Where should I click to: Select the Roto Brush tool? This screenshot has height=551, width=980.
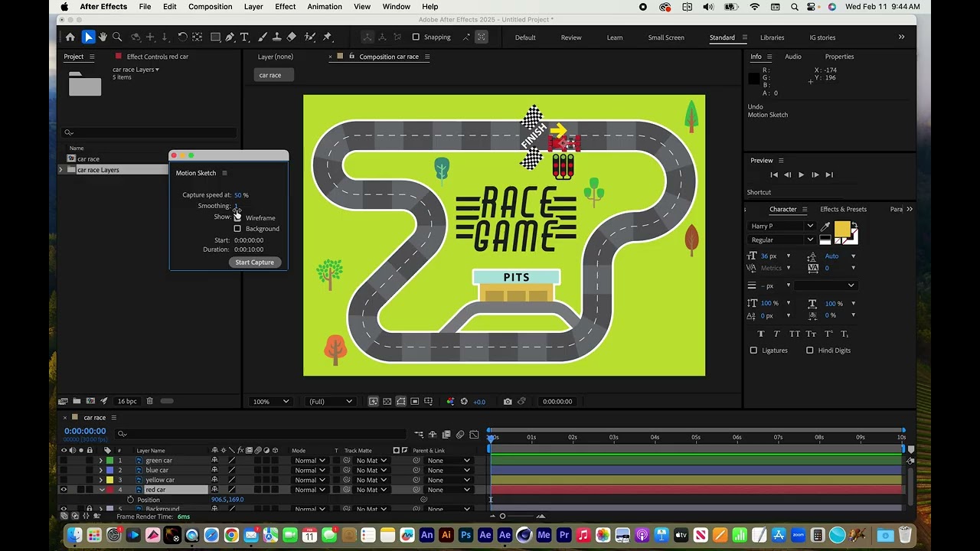point(310,37)
